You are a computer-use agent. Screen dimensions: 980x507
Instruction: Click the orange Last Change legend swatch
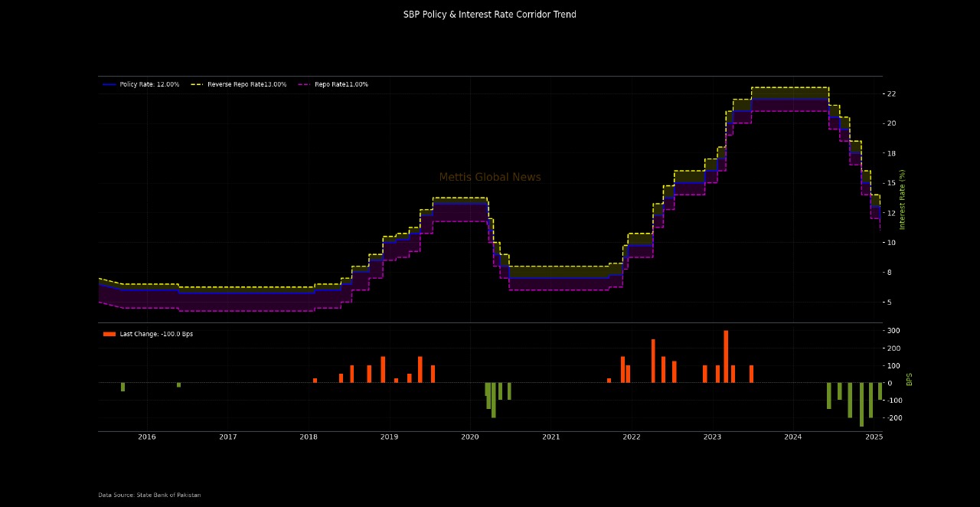(109, 334)
